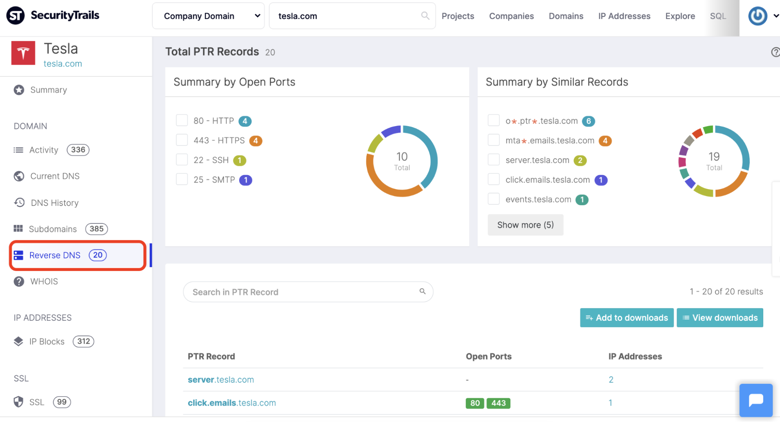
Task: Click the green 443 port badge
Action: [x=498, y=403]
